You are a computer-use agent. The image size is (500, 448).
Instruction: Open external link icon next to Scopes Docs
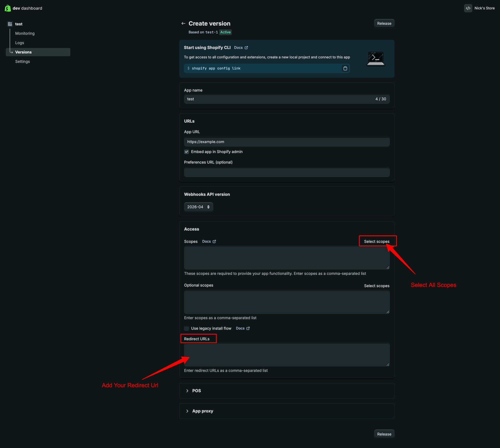(x=214, y=242)
